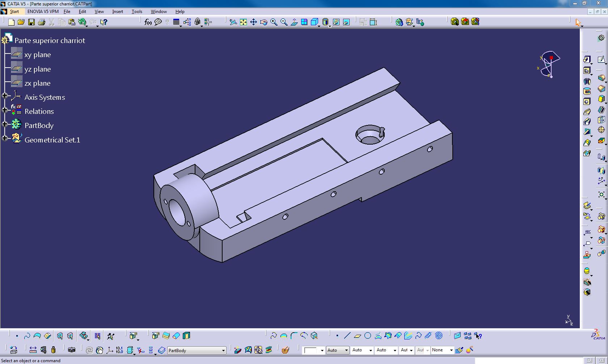
Task: Open the PartBody current body dropdown
Action: tap(223, 351)
